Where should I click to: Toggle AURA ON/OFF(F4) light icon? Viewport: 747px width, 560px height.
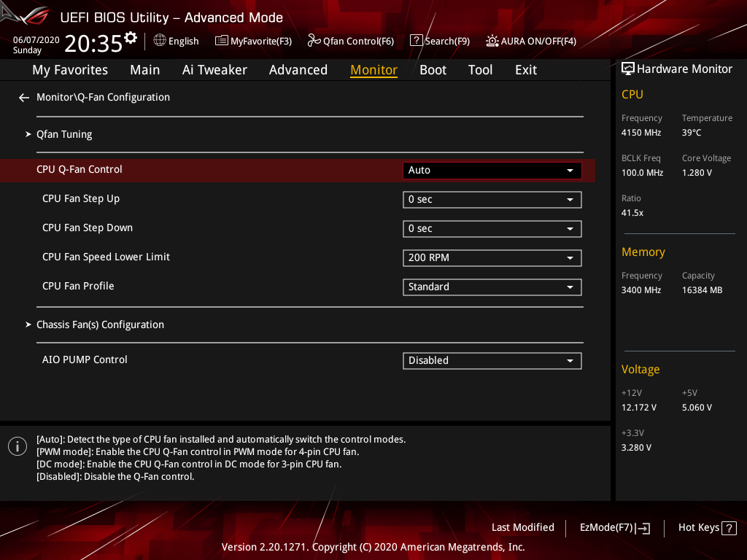(x=492, y=41)
